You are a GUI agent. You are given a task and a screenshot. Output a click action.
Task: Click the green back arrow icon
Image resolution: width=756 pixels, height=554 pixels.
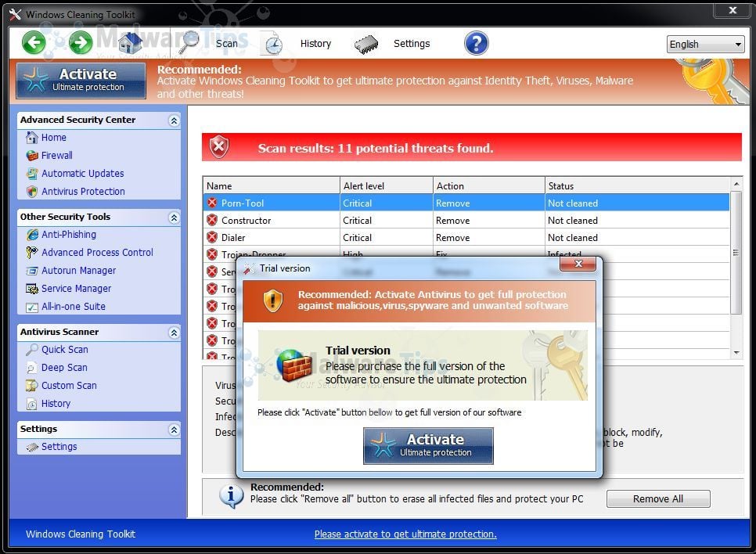(x=34, y=43)
